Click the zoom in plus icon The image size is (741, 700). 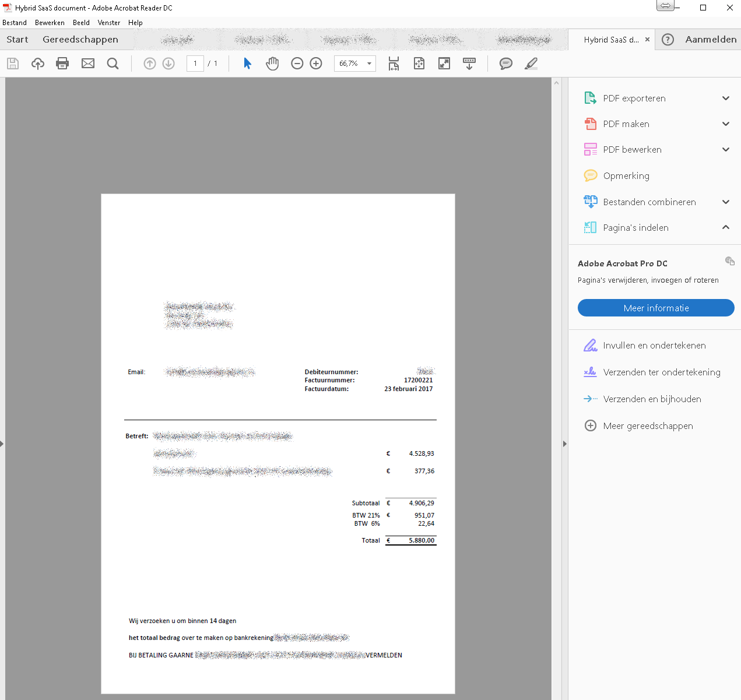tap(316, 64)
